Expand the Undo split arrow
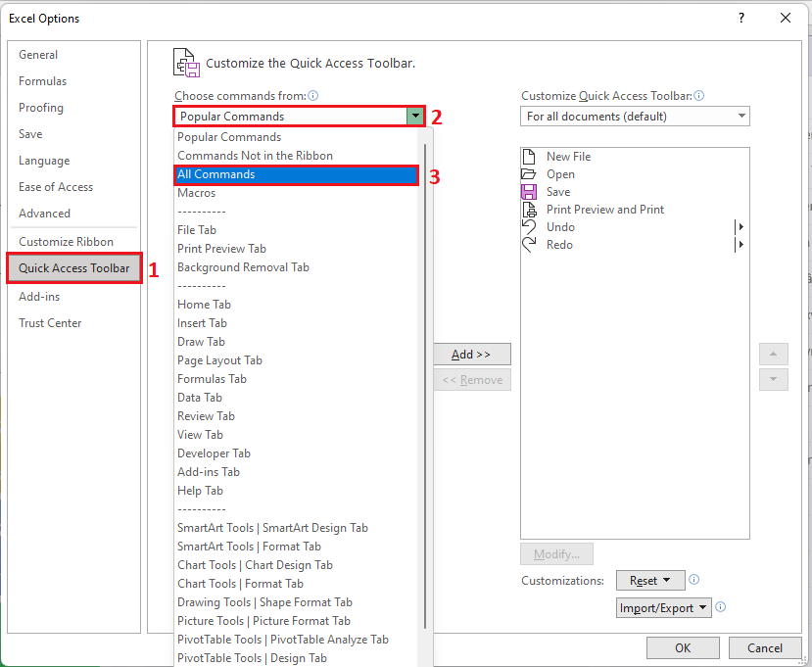This screenshot has height=667, width=812. (x=741, y=227)
